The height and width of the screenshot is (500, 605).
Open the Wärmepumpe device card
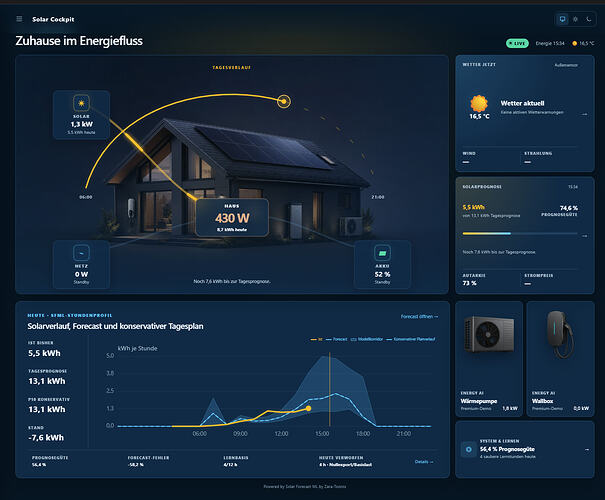click(x=489, y=359)
